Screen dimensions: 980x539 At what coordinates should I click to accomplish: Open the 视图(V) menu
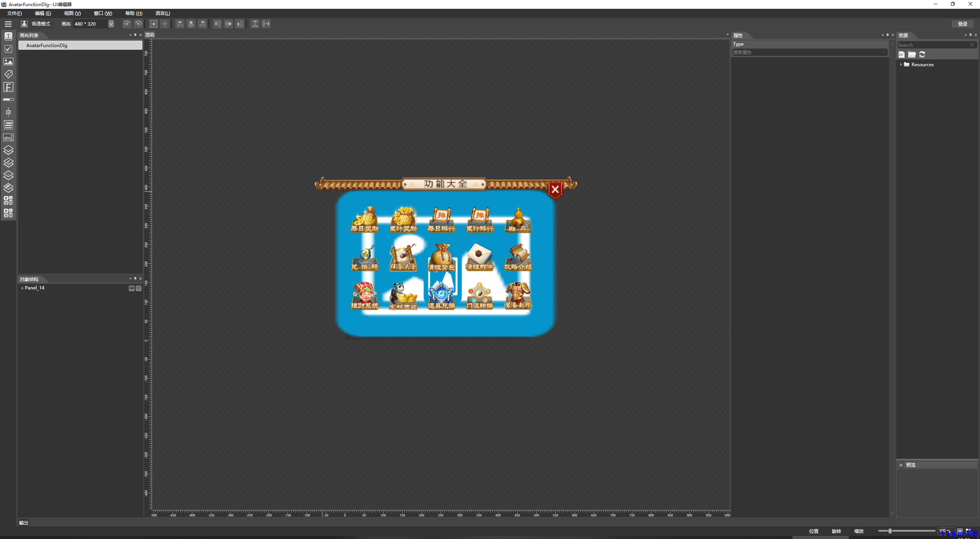tap(72, 13)
